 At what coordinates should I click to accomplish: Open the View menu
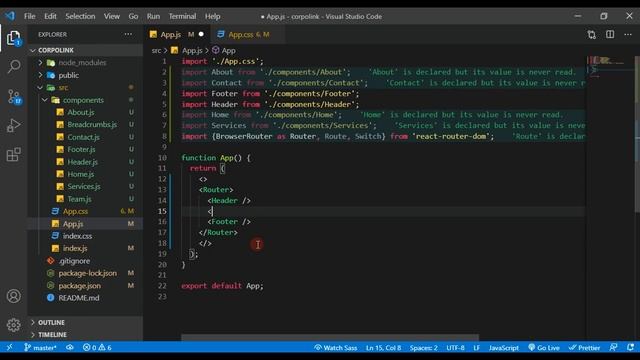coord(111,16)
